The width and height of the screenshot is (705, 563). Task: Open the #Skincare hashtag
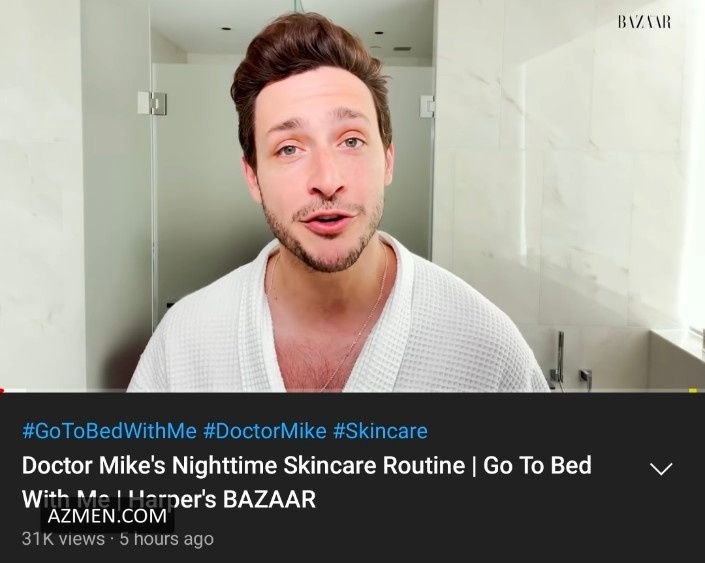380,431
